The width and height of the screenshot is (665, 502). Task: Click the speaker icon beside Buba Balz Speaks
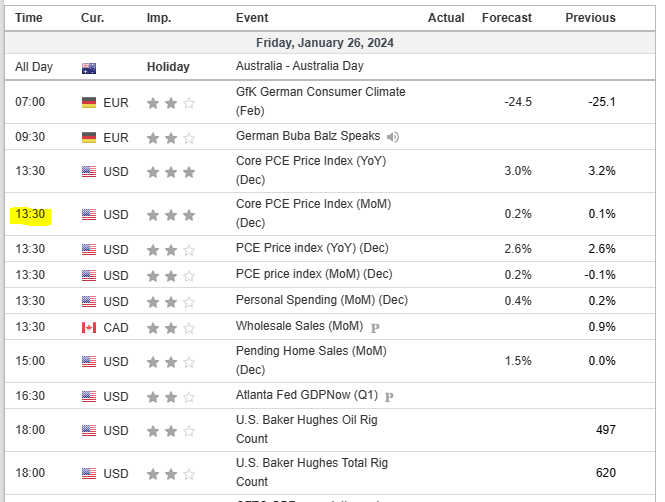click(x=393, y=137)
